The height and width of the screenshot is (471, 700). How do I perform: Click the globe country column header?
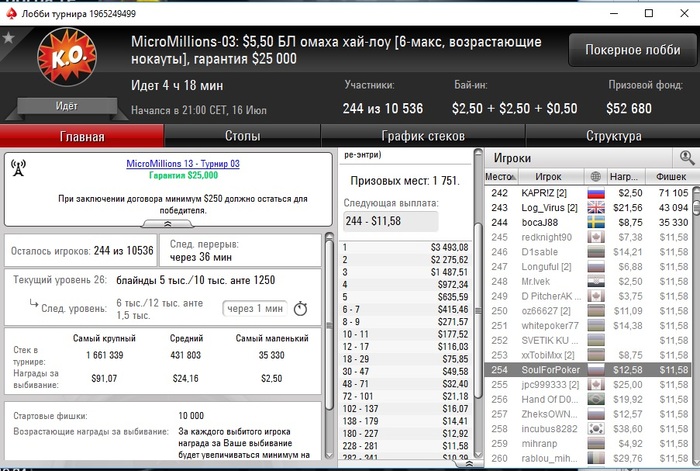(596, 176)
